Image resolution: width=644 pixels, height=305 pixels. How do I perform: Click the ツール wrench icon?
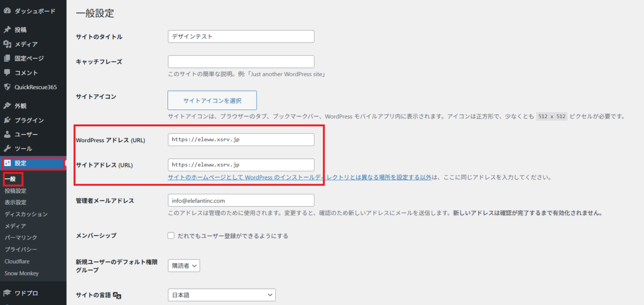click(8, 149)
